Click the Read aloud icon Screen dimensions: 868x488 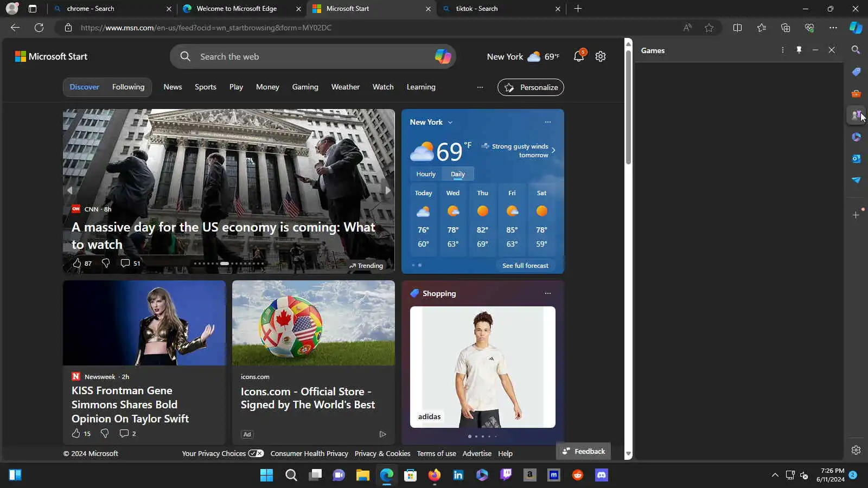click(x=687, y=28)
